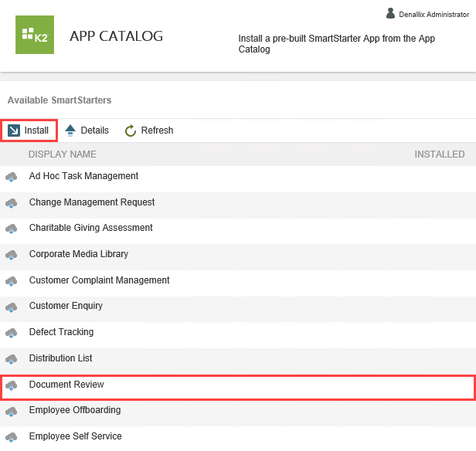Screen dimensions: 476x451
Task: Click the Denallix Administrator user icon
Action: (390, 13)
